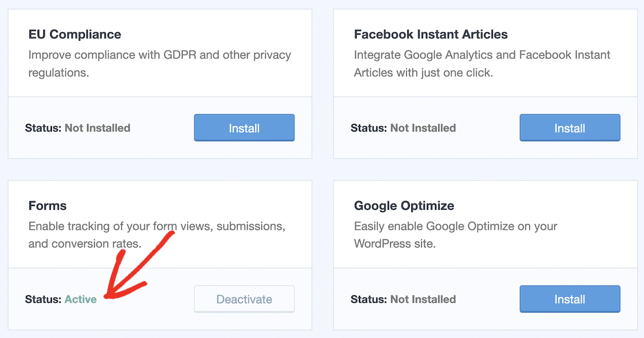Install the EU Compliance addon
Image resolution: width=644 pixels, height=338 pixels.
click(244, 127)
